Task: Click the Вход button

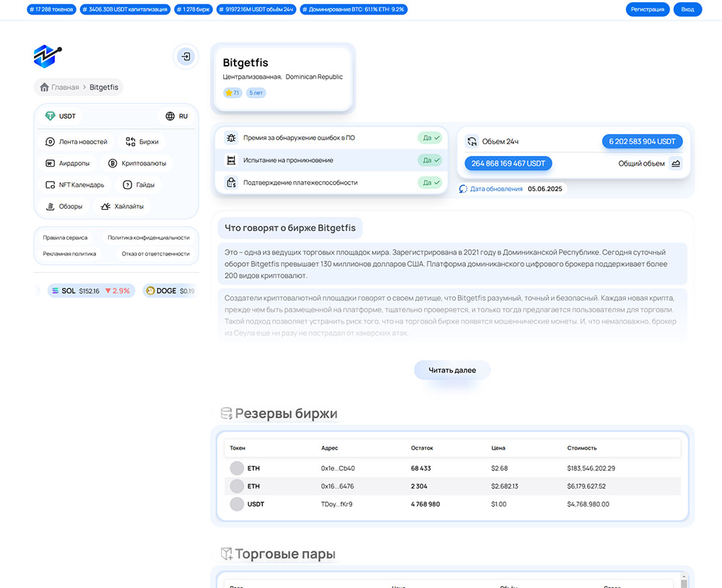Action: click(687, 9)
